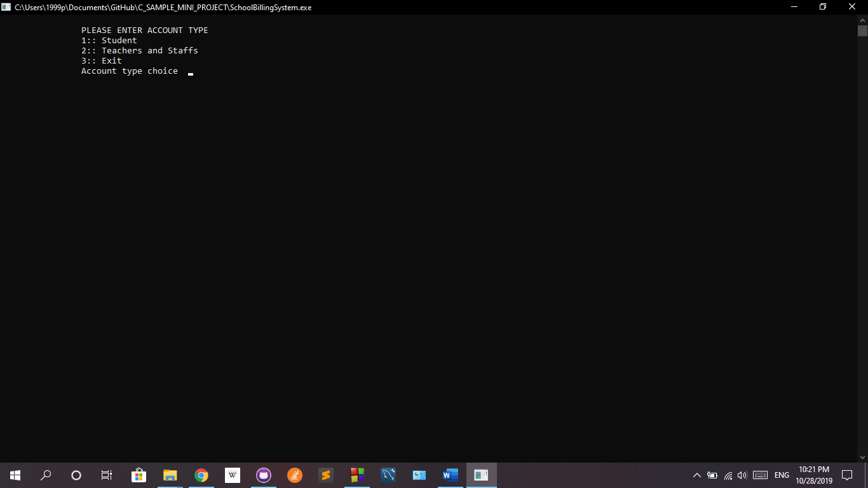Click the console vertical scrollbar thumb
This screenshot has height=488, width=868.
[x=862, y=31]
